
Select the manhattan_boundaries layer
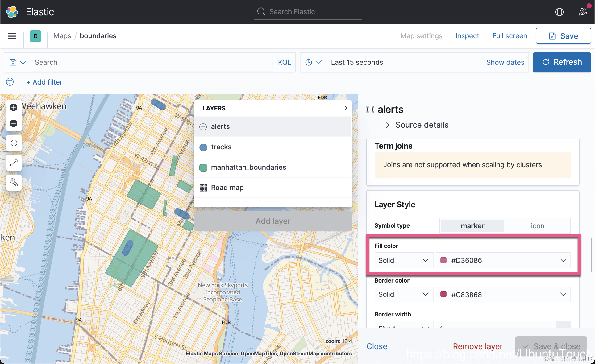tap(248, 167)
